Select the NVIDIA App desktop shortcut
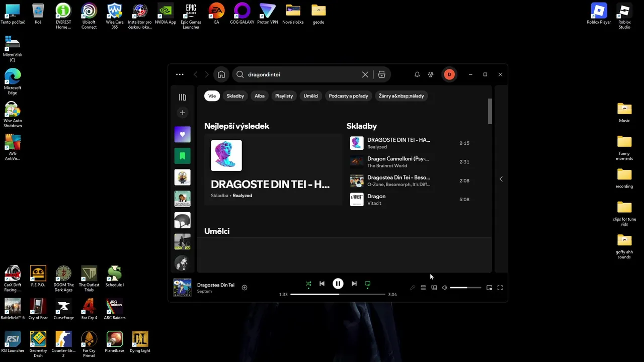 tap(166, 14)
